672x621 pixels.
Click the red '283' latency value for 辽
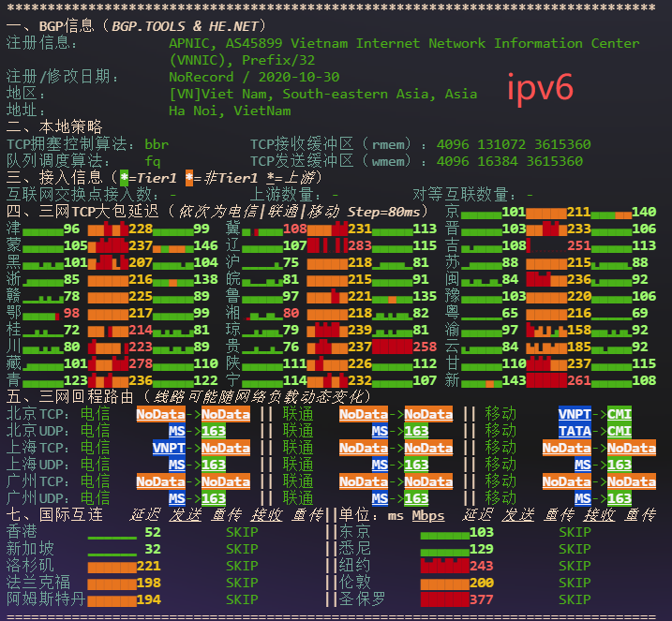point(360,245)
